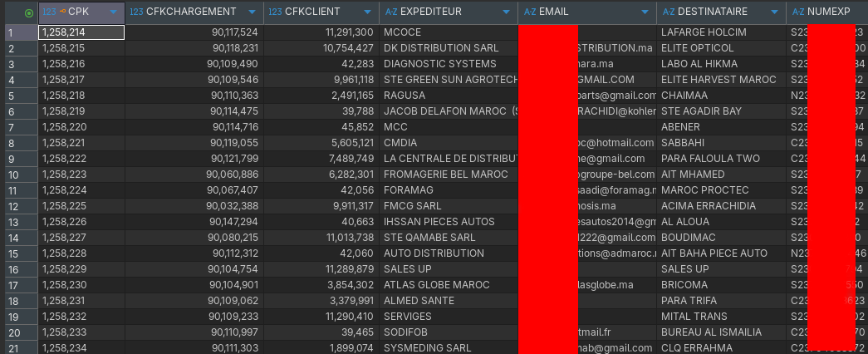Click the CFKCLIENT cell 3,379,991
868x354 pixels.
coord(321,301)
